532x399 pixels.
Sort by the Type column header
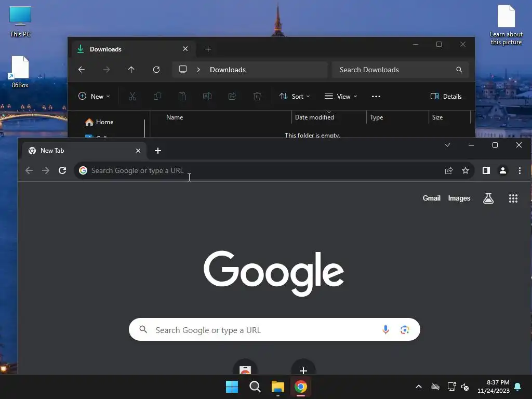376,117
